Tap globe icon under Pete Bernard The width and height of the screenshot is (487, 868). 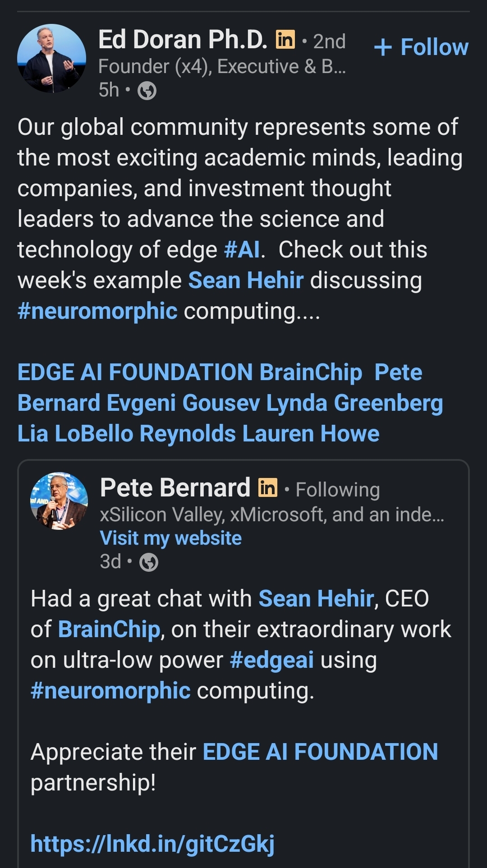coord(149,562)
